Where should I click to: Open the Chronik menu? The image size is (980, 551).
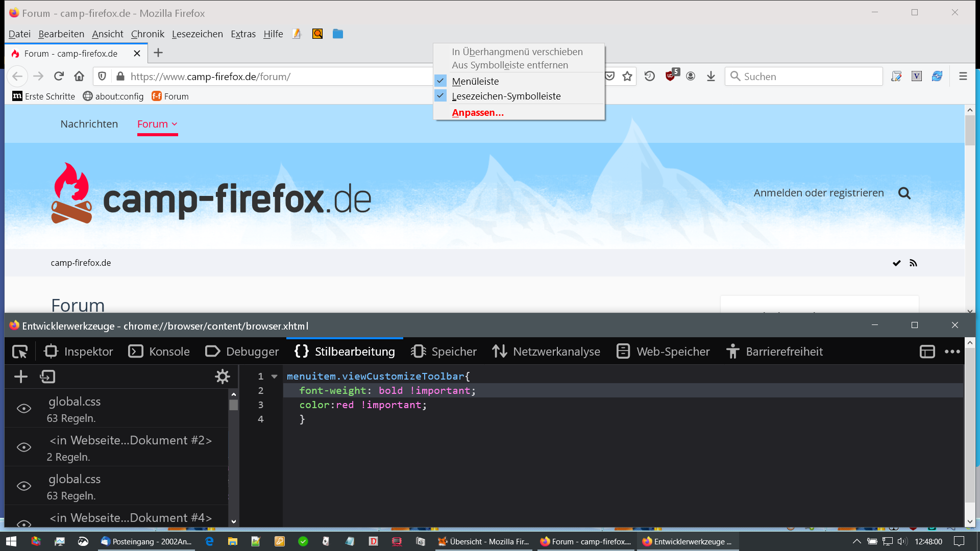(x=148, y=34)
